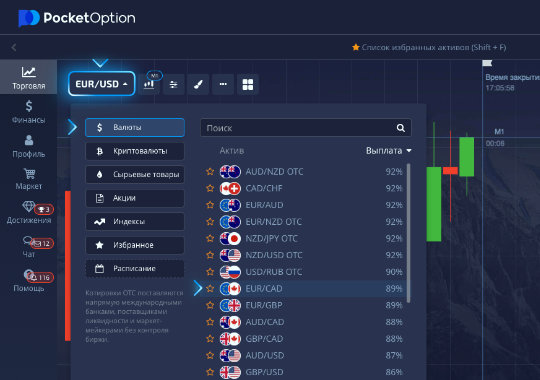Select the Индексы category tab
This screenshot has height=380, width=540.
(x=135, y=222)
